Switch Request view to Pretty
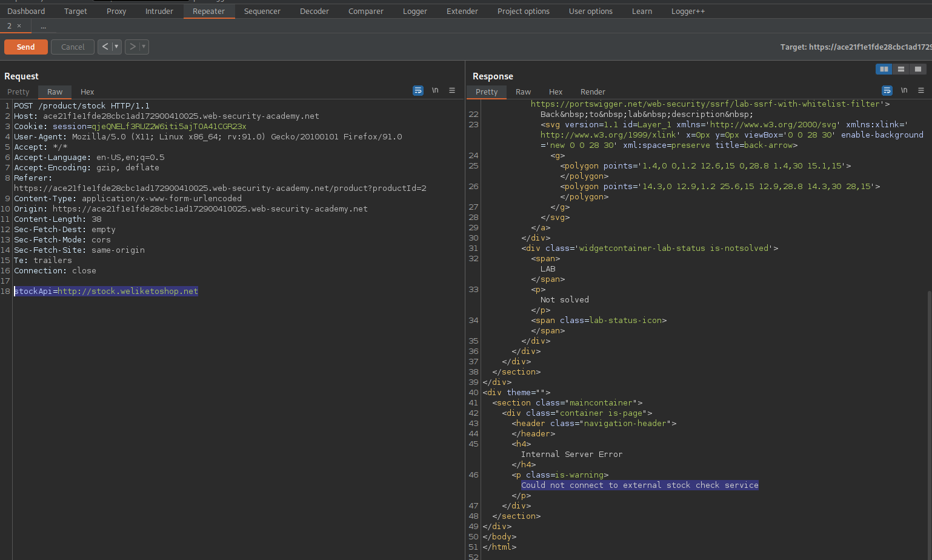The height and width of the screenshot is (560, 932). (x=18, y=92)
